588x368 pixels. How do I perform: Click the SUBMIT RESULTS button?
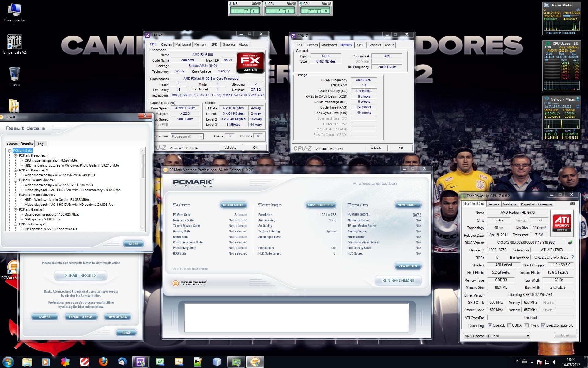pyautogui.click(x=81, y=276)
